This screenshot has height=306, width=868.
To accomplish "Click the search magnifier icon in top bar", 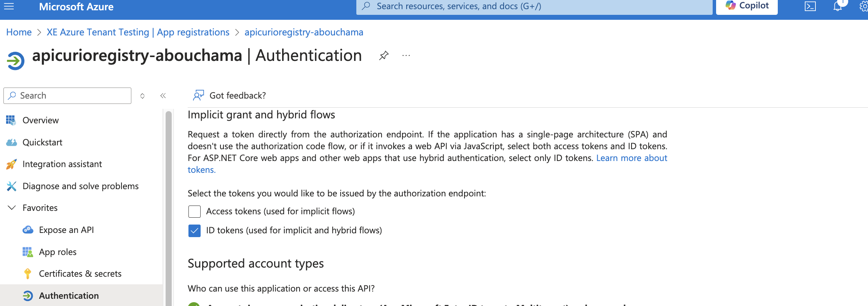I will click(366, 6).
